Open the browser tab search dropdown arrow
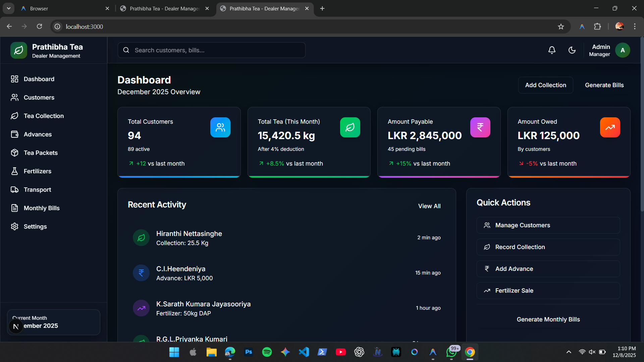644x362 pixels. tap(9, 8)
